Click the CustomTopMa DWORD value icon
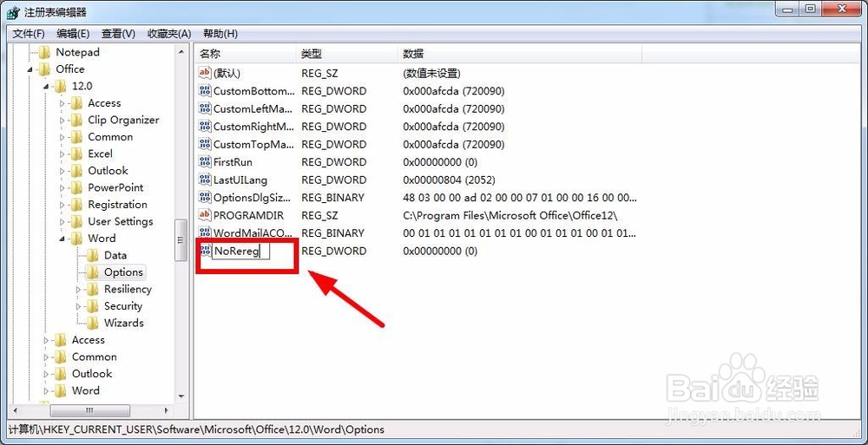The width and height of the screenshot is (868, 445). 205,144
